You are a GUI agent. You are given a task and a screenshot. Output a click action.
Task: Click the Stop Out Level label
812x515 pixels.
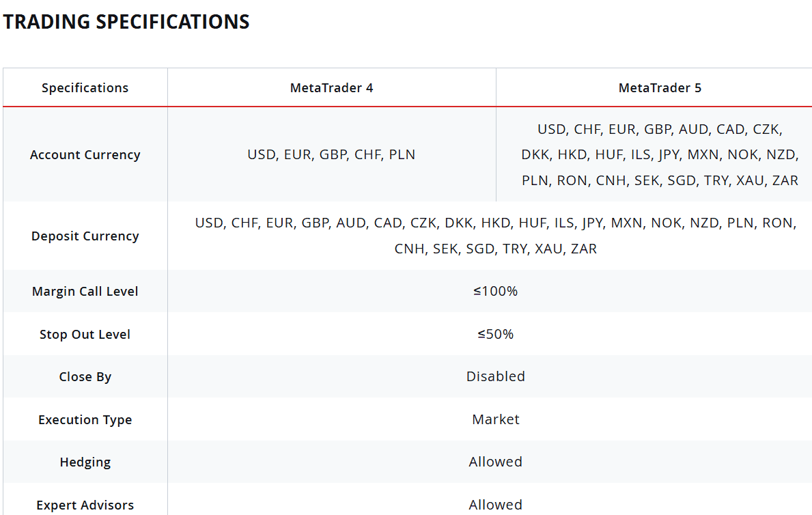(85, 334)
